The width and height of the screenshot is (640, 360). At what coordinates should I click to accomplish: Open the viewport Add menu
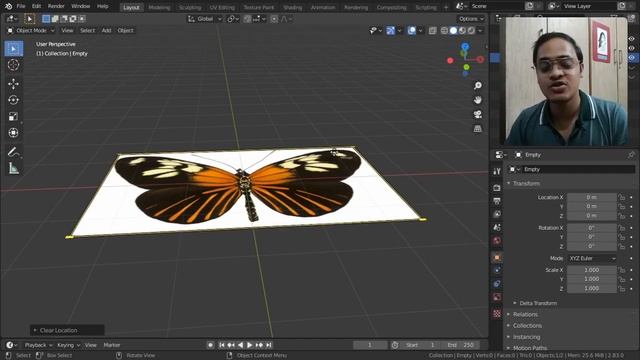[x=106, y=31]
